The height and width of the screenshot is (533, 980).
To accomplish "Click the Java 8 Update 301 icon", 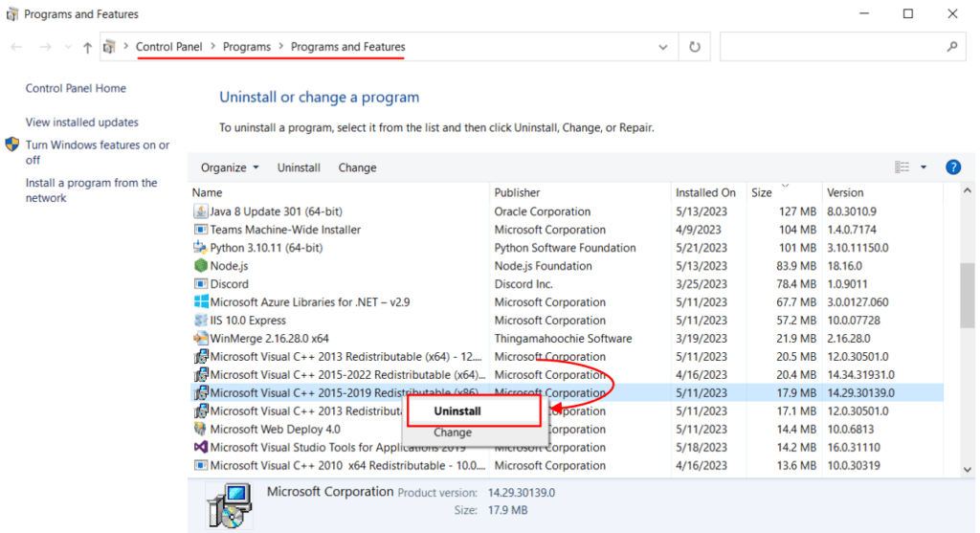I will pyautogui.click(x=201, y=211).
